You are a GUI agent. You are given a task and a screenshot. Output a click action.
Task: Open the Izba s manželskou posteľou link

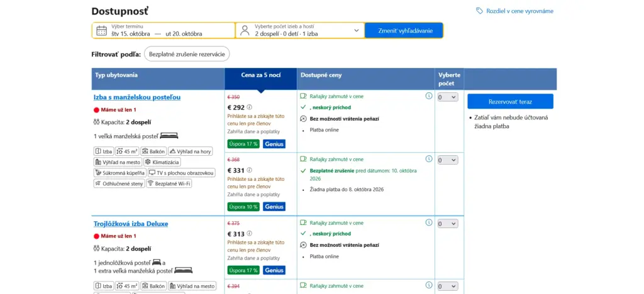(136, 97)
